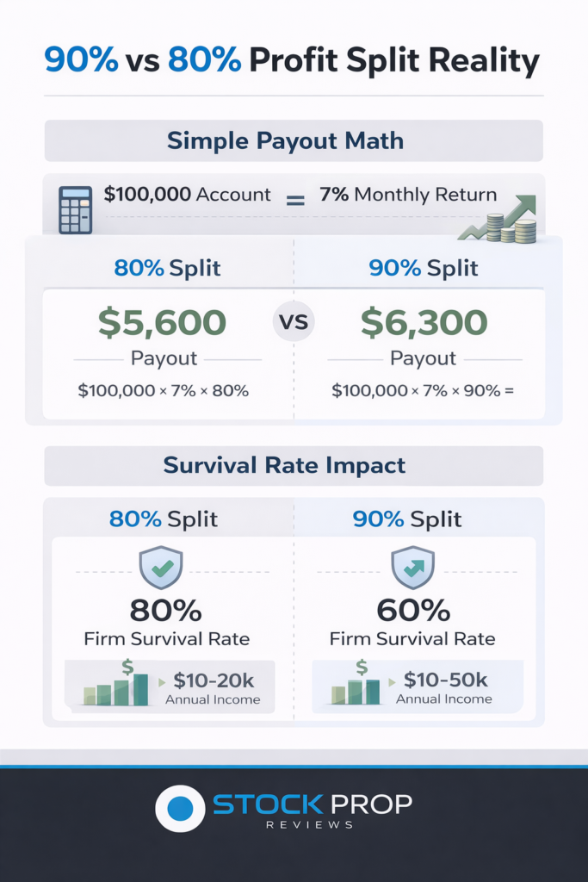Click the 7% Monthly Return text
The image size is (588, 882).
(x=408, y=195)
